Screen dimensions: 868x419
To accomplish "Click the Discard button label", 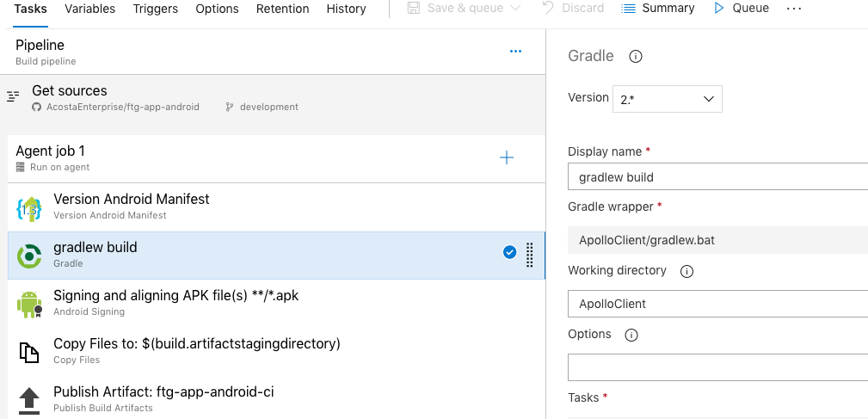I will point(583,9).
